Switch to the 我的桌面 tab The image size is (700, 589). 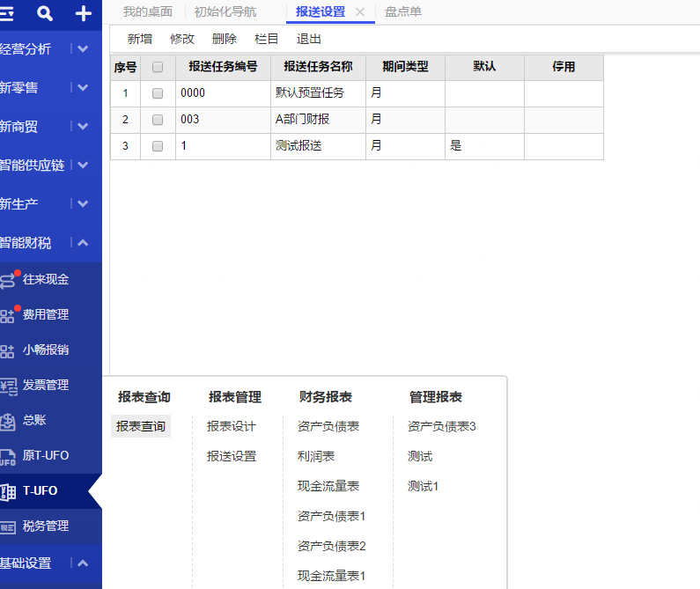click(148, 11)
